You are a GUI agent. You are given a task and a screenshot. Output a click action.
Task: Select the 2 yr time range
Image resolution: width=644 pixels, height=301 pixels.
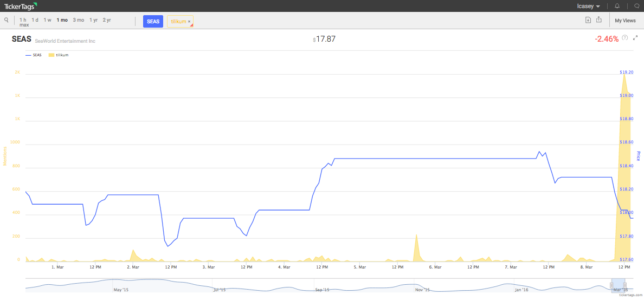click(x=107, y=19)
